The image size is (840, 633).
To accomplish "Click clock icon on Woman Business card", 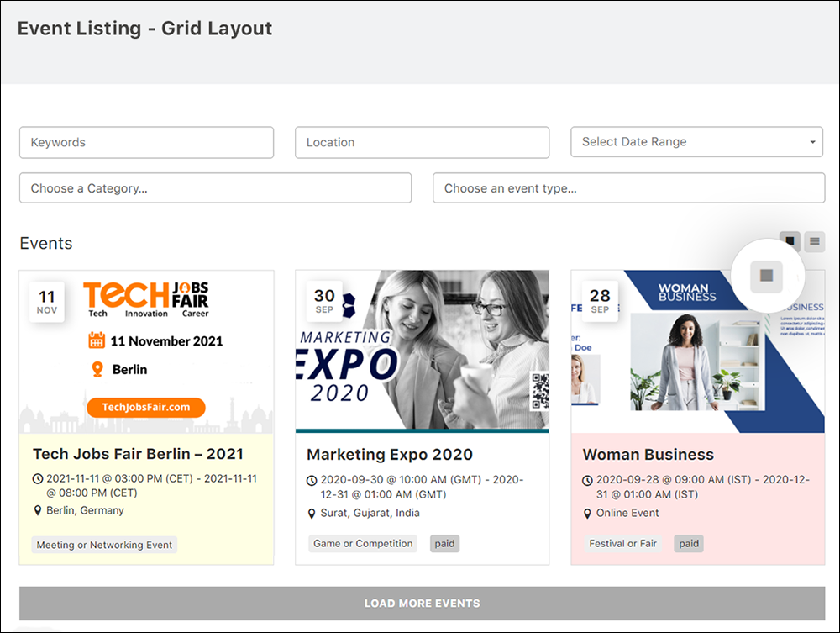I will pos(588,481).
